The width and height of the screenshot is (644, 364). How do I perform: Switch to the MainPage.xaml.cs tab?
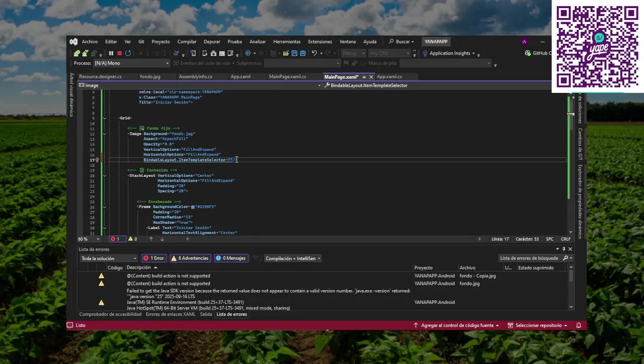[x=287, y=77]
